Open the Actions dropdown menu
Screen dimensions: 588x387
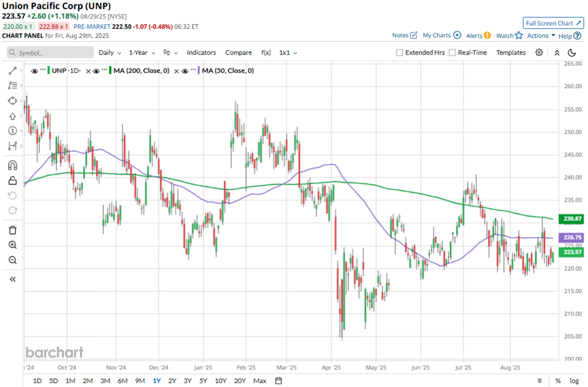[541, 36]
